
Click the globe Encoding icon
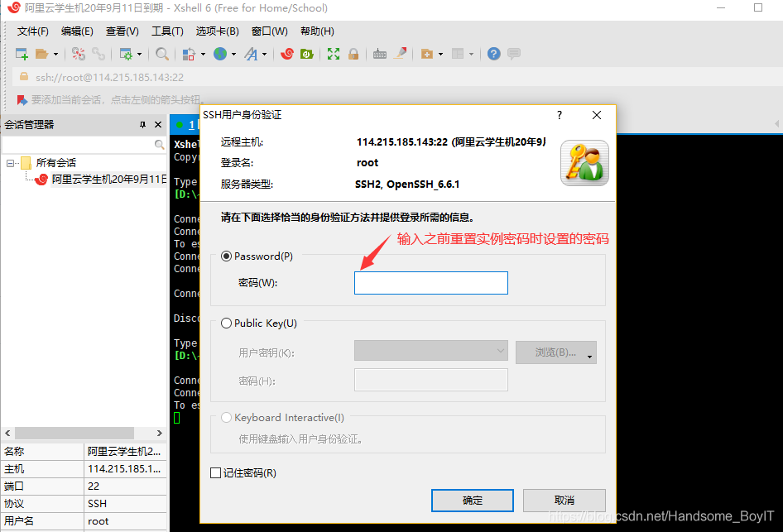tap(220, 54)
